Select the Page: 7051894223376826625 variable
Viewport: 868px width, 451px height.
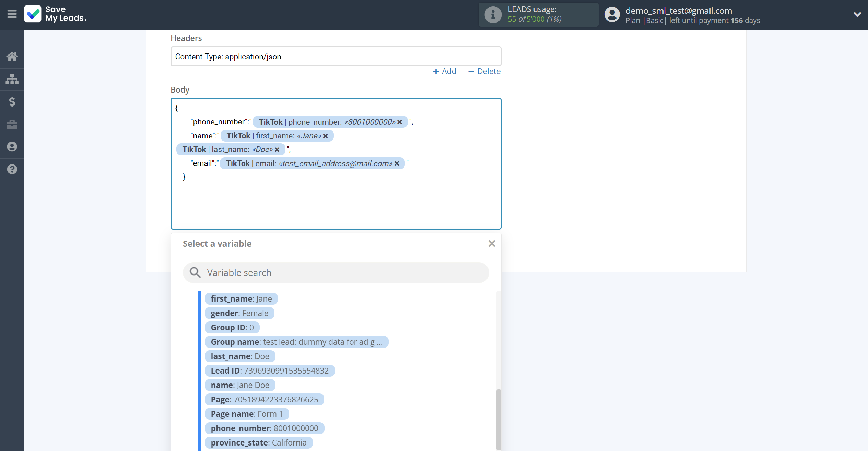265,400
